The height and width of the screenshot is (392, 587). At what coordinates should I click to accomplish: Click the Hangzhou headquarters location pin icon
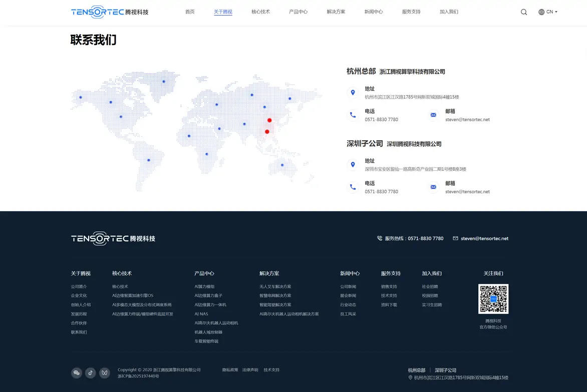coord(353,93)
